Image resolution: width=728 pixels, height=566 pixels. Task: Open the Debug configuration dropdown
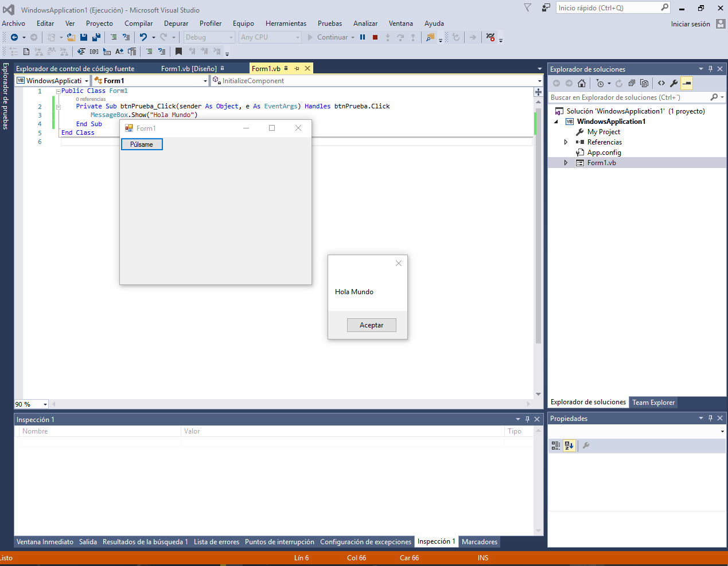click(232, 37)
